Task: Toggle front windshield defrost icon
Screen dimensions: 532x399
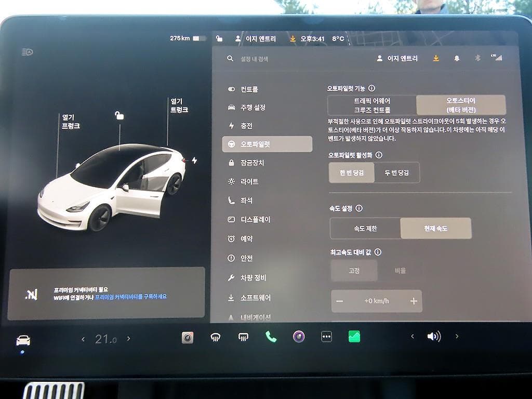Action: [216, 337]
